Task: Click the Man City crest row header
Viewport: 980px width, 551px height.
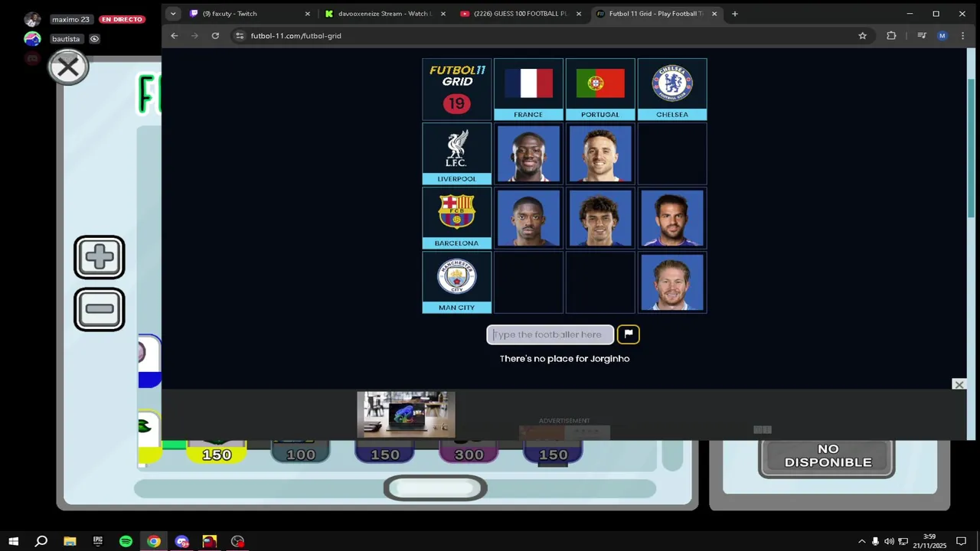Action: point(457,282)
